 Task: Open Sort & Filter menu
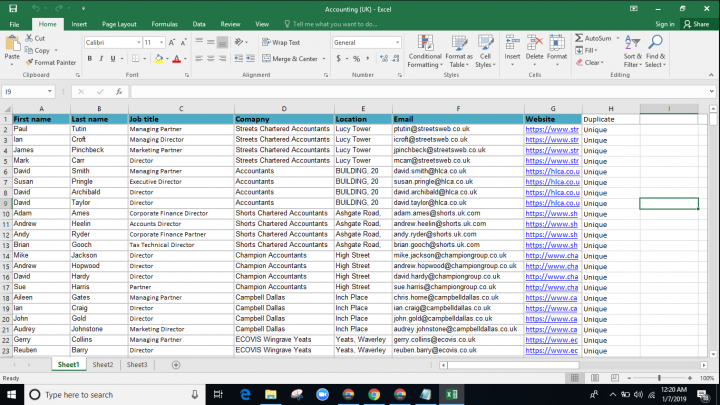click(x=633, y=51)
